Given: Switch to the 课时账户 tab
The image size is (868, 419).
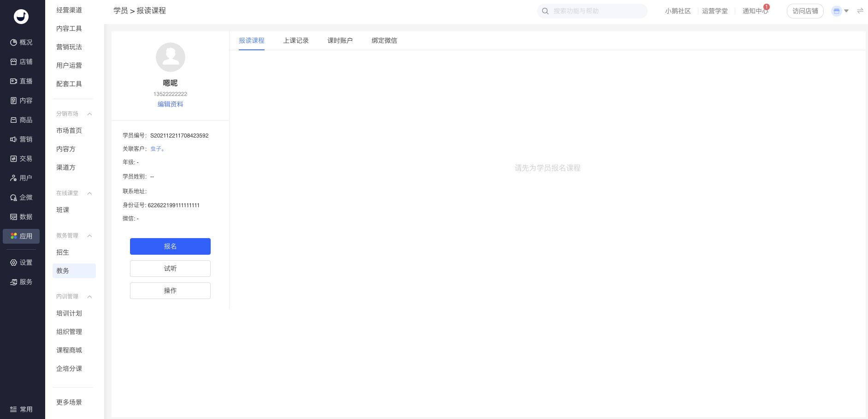Looking at the screenshot, I should pos(340,41).
